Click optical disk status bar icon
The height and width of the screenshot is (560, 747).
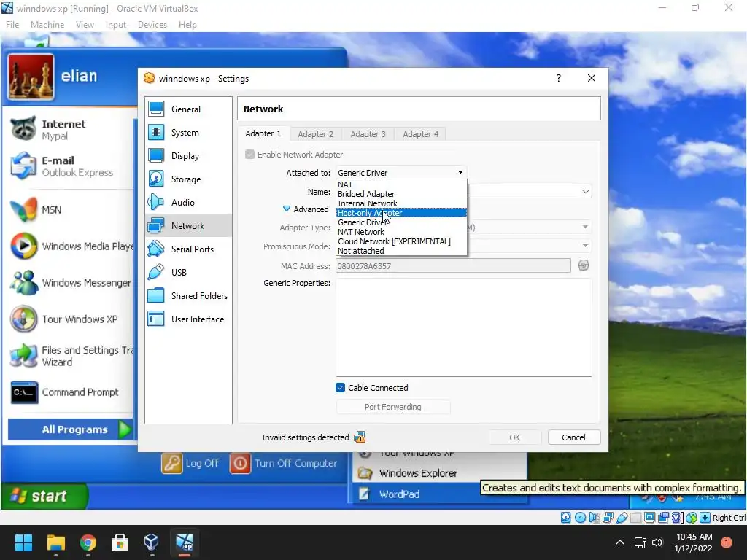pyautogui.click(x=580, y=518)
